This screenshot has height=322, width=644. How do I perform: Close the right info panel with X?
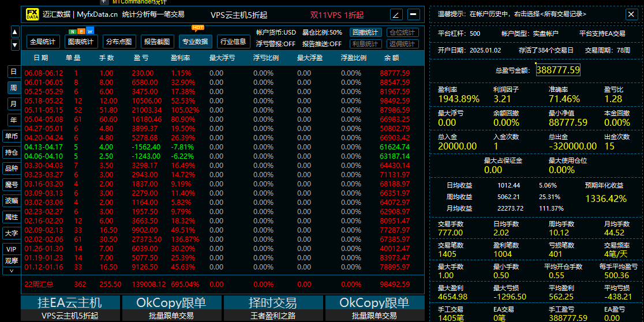[x=631, y=14]
